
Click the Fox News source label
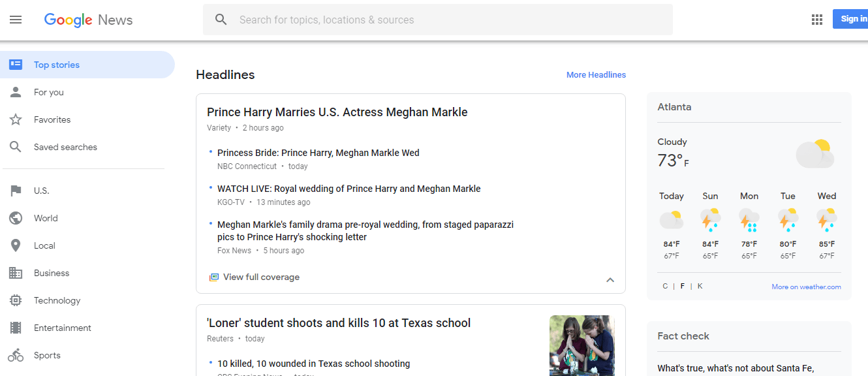234,251
